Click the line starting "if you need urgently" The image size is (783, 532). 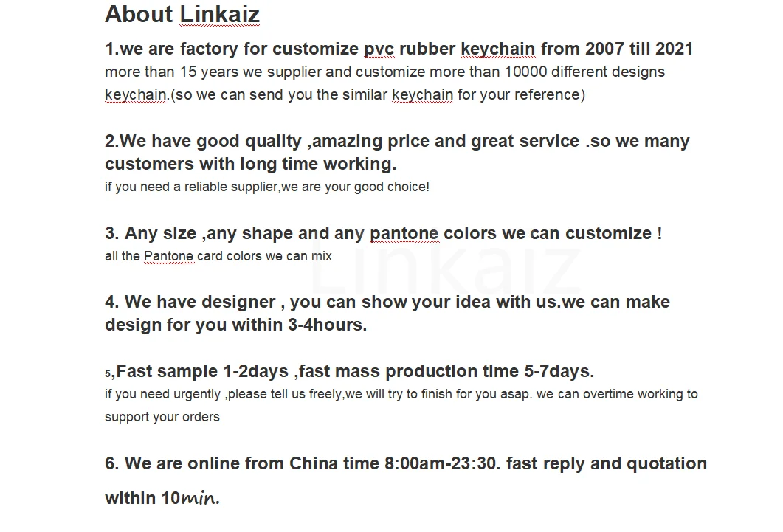401,395
